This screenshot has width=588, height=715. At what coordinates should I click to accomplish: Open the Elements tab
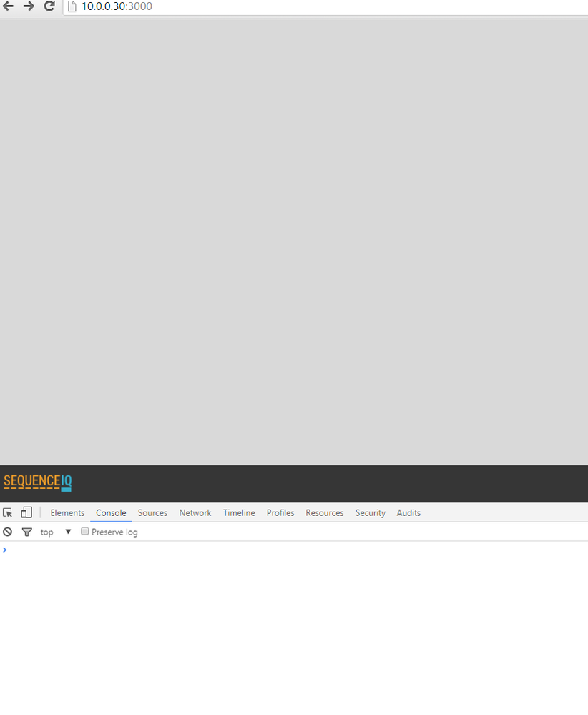coord(67,512)
